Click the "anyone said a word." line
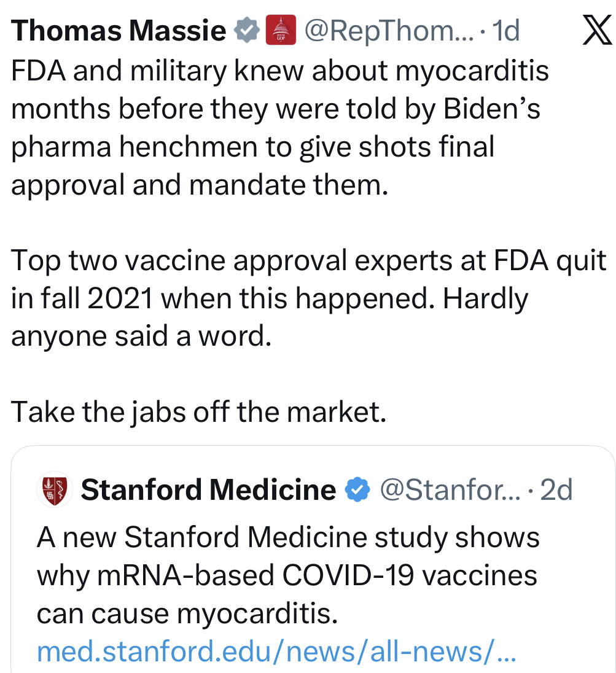Viewport: 616px width, 673px height. click(141, 336)
